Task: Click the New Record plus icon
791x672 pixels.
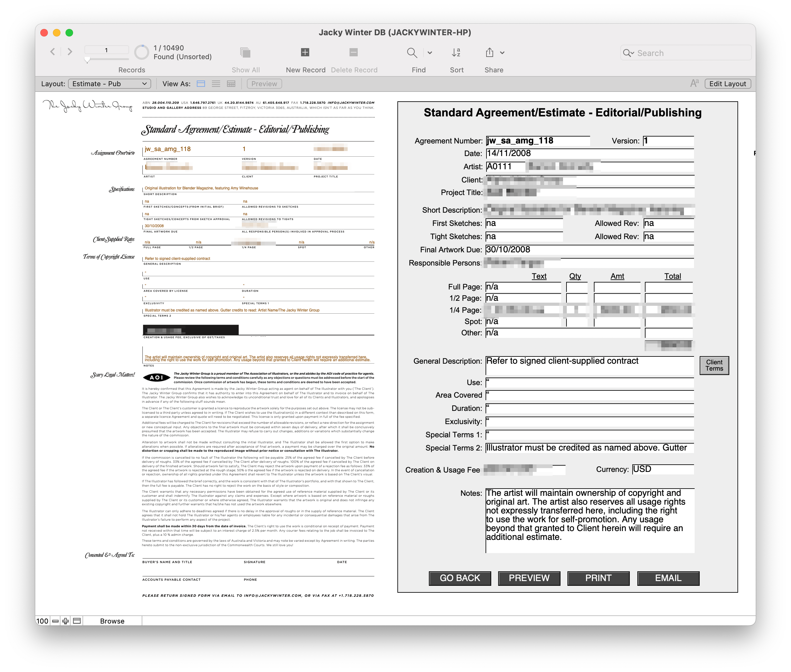Action: click(305, 52)
